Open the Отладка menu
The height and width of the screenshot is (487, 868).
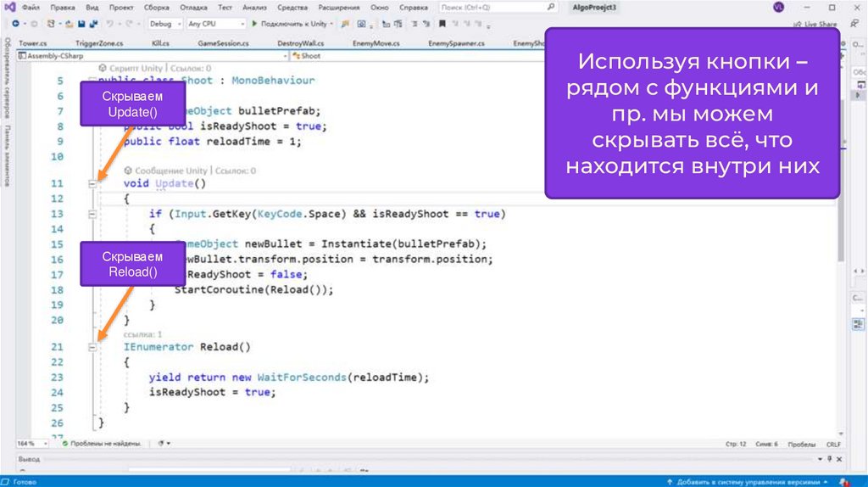(x=194, y=7)
